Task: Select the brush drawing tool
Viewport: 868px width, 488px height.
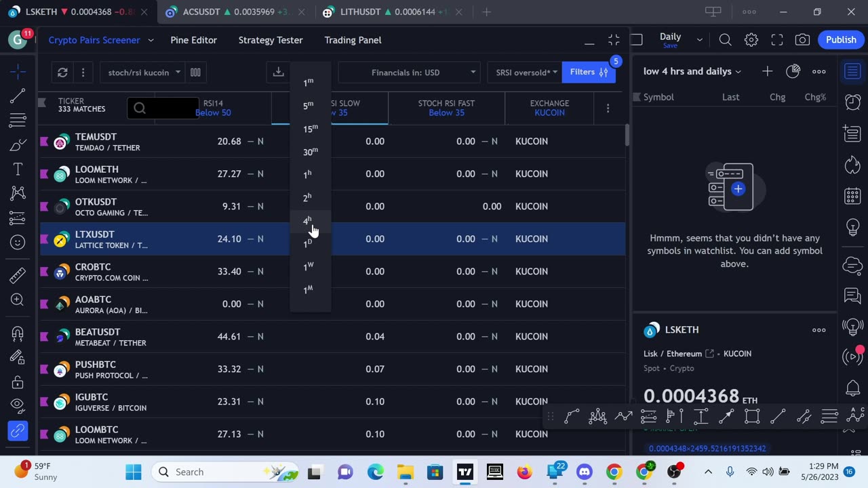Action: click(18, 145)
